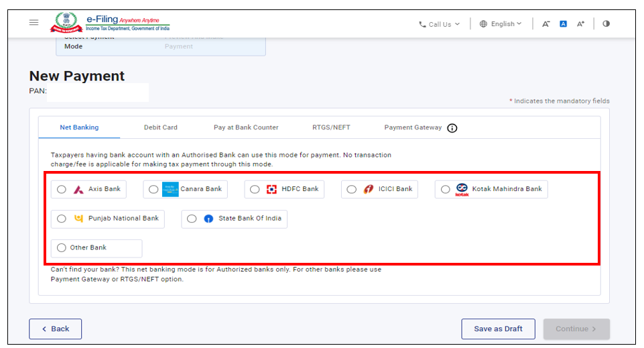Open the hamburger navigation menu
Viewport: 644px width, 348px height.
coord(34,23)
